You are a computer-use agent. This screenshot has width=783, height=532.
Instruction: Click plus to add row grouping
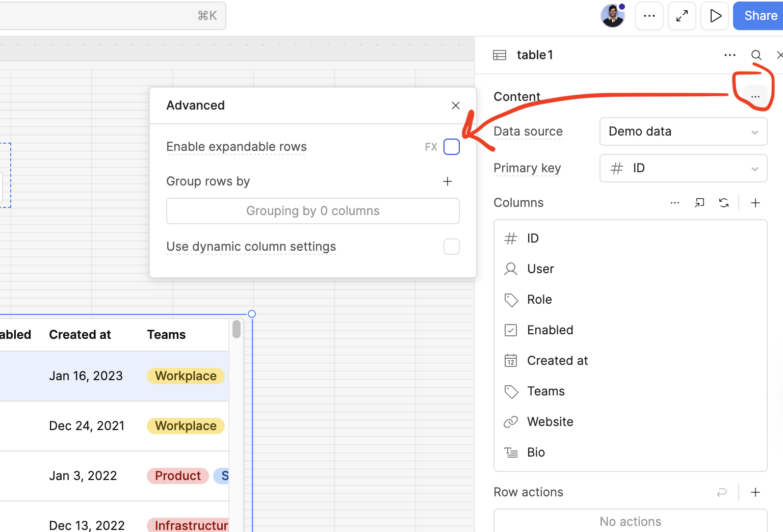tap(448, 181)
